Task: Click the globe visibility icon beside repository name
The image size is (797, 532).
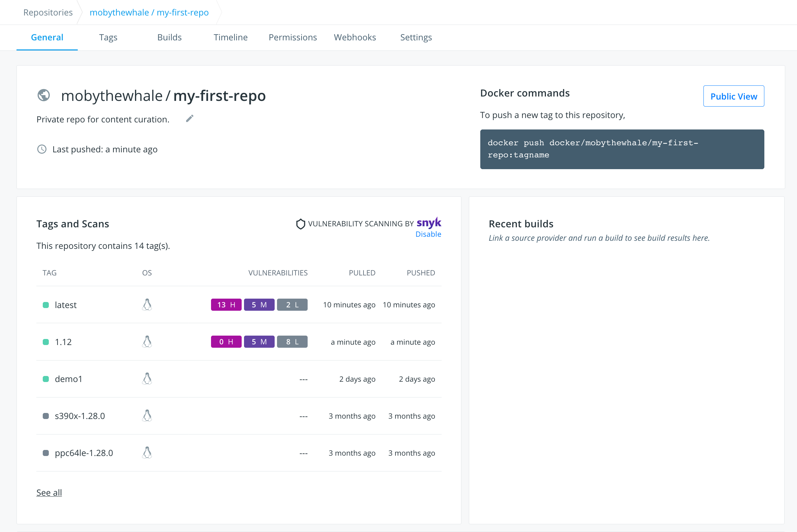Action: 43,96
